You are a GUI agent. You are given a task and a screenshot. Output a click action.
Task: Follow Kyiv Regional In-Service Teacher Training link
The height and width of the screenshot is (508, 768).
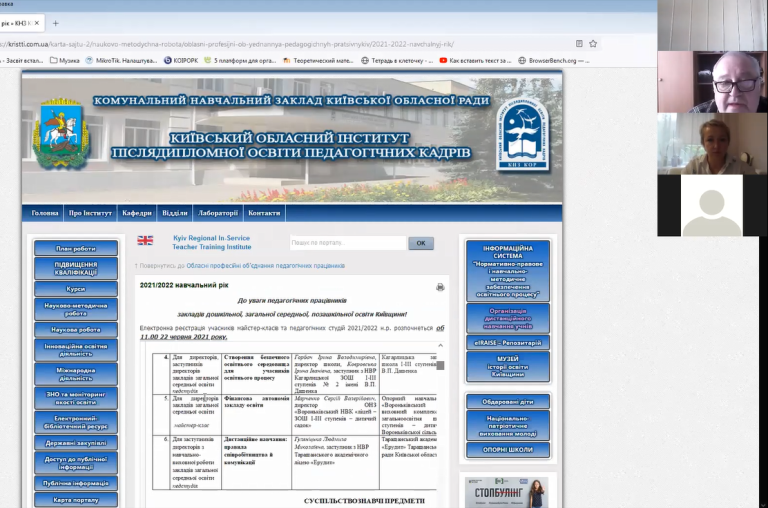pos(212,242)
